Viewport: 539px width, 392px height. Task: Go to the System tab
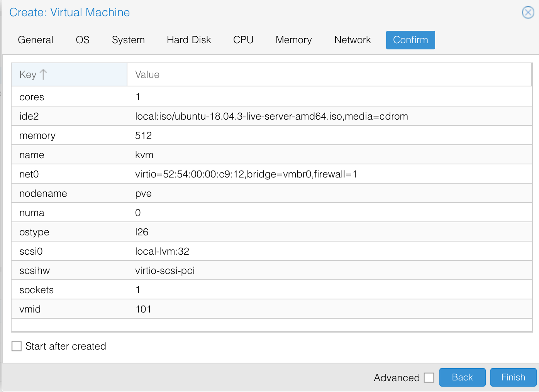click(128, 40)
